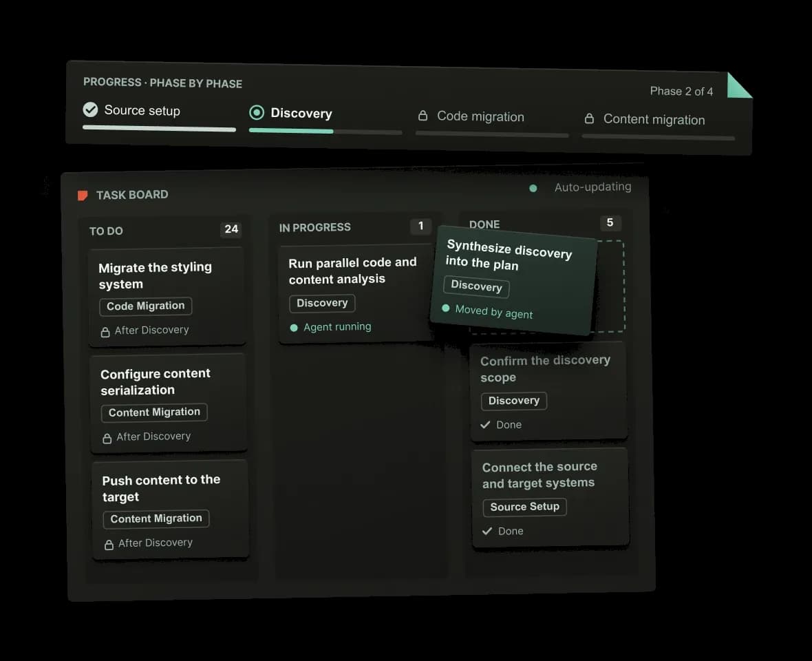Click the DONE column header
This screenshot has width=812, height=661.
[484, 224]
